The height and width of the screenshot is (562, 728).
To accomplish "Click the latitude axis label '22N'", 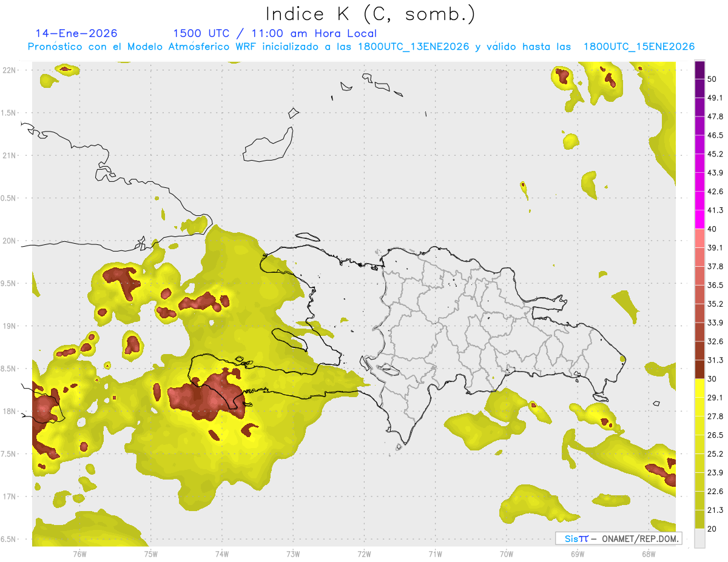I will (10, 70).
